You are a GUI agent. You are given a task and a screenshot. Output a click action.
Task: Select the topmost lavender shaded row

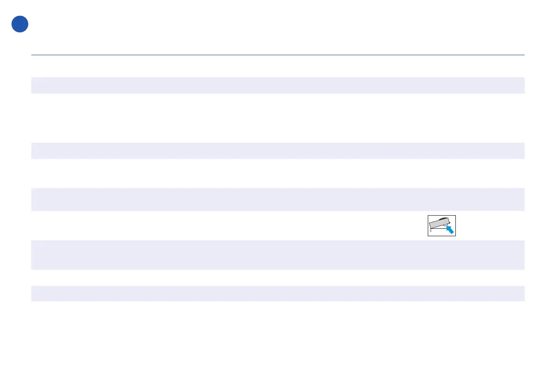(x=278, y=85)
